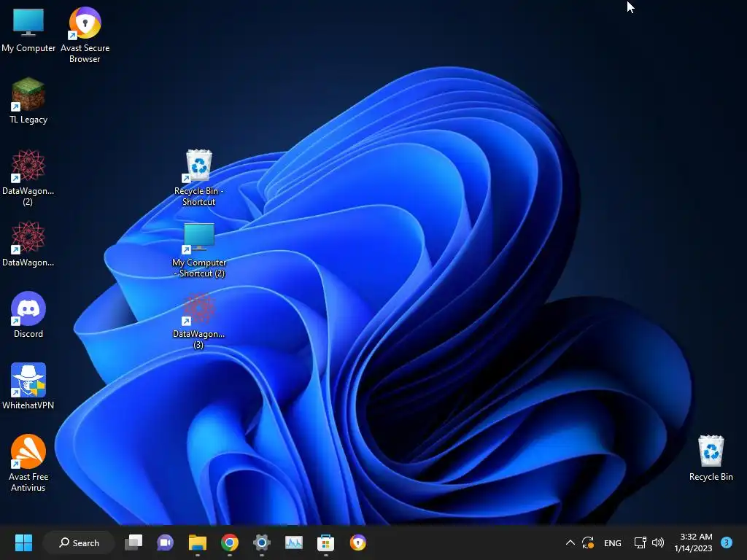Select the TL Legacy Minecraft shortcut
Image resolution: width=747 pixels, height=560 pixels.
(28, 101)
